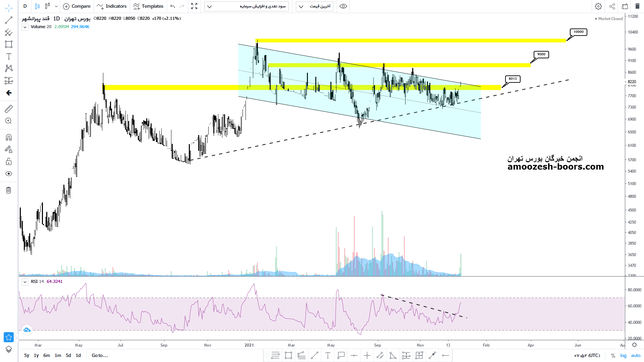Toggle hide all drawings eye icon

tap(9, 174)
